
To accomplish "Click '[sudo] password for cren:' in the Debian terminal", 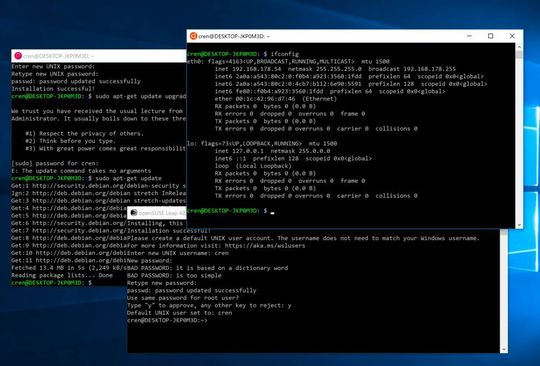I will click(x=55, y=164).
